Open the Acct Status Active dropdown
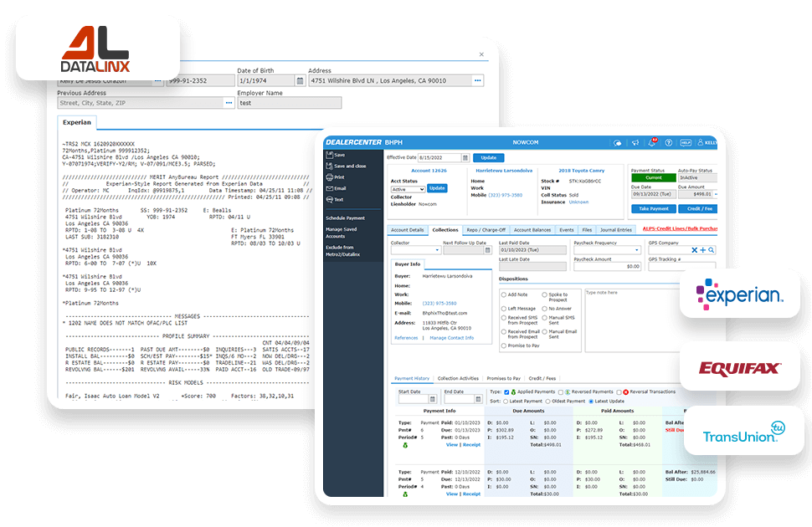812x527 pixels. coord(408,190)
